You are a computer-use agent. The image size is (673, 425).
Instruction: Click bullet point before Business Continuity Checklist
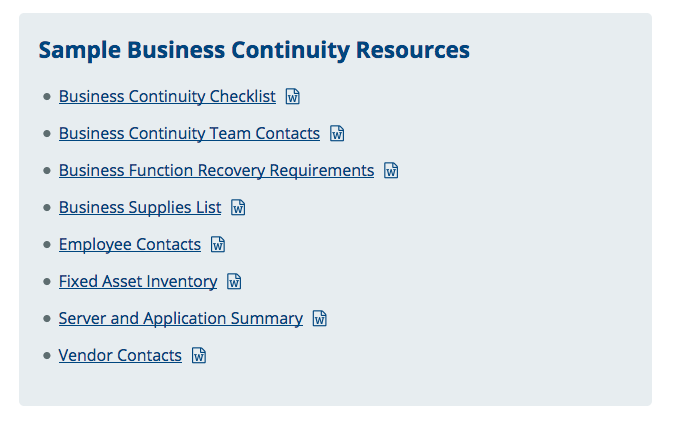(x=47, y=97)
